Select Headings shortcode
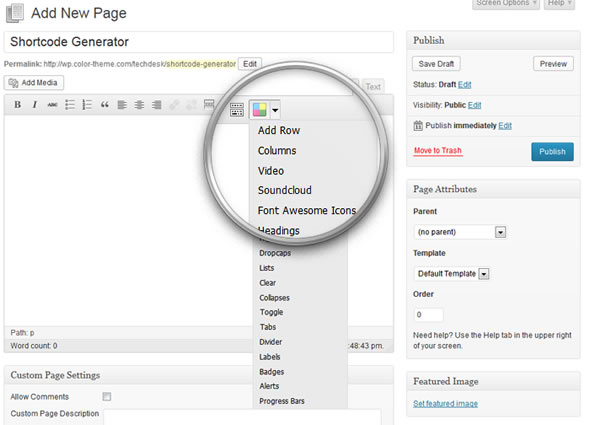Viewport: 590px width, 425px height. point(279,230)
